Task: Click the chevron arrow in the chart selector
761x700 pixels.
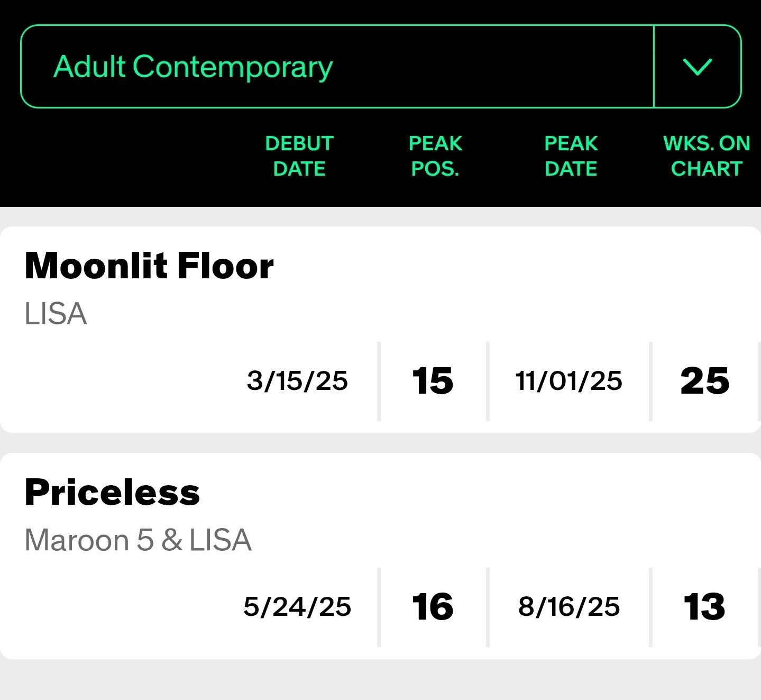Action: pos(697,67)
